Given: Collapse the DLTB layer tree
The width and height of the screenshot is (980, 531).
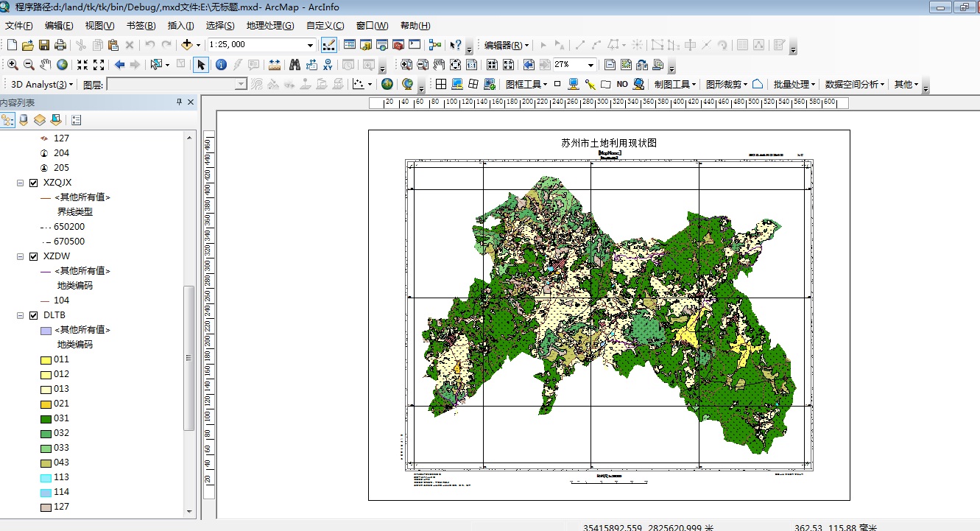Looking at the screenshot, I should 21,315.
